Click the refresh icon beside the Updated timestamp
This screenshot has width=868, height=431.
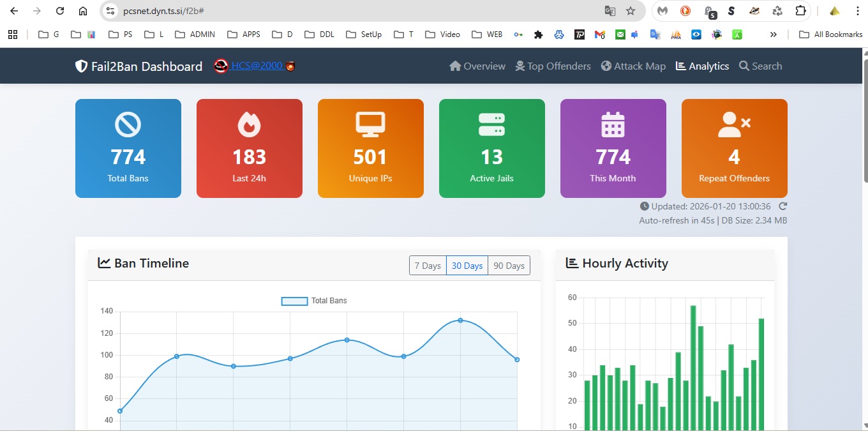[783, 206]
